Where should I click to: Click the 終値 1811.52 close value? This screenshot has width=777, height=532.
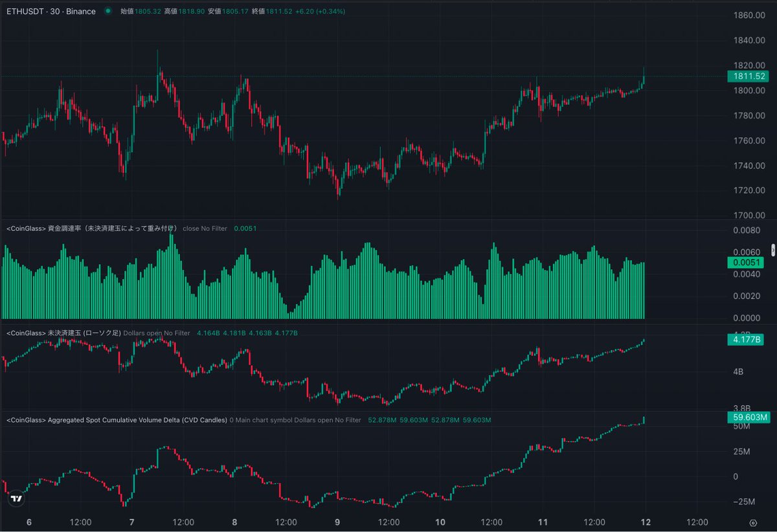273,12
